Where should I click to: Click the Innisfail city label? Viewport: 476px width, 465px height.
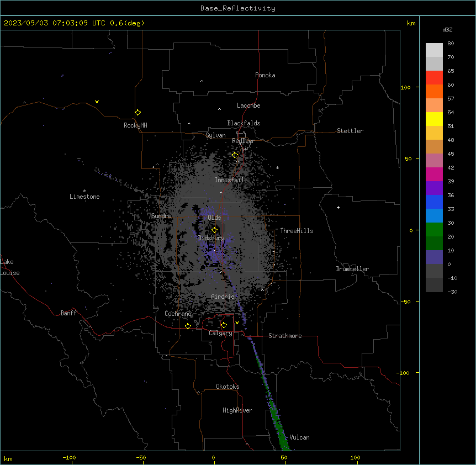[229, 180]
